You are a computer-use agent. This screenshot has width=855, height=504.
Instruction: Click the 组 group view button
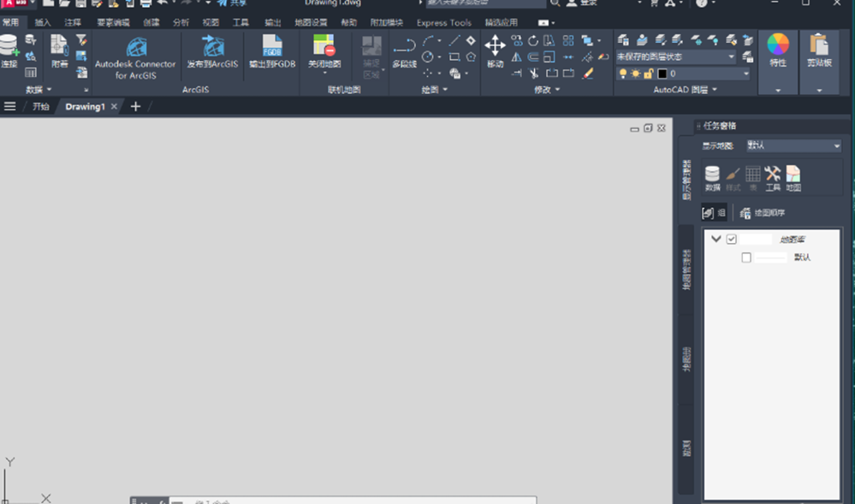[x=714, y=213]
